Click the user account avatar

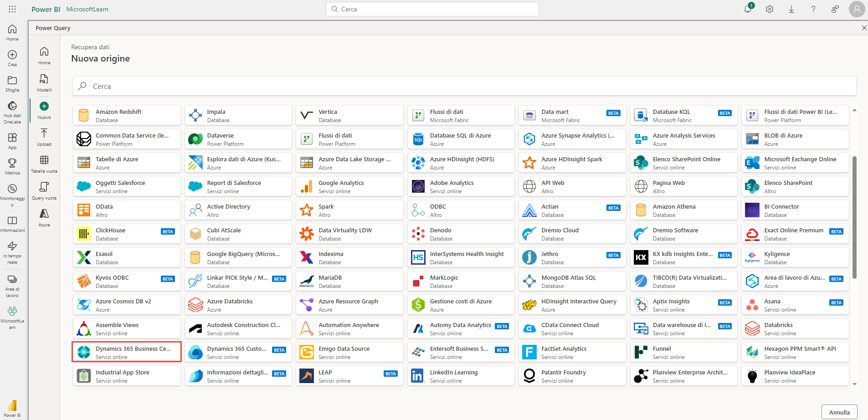[857, 9]
